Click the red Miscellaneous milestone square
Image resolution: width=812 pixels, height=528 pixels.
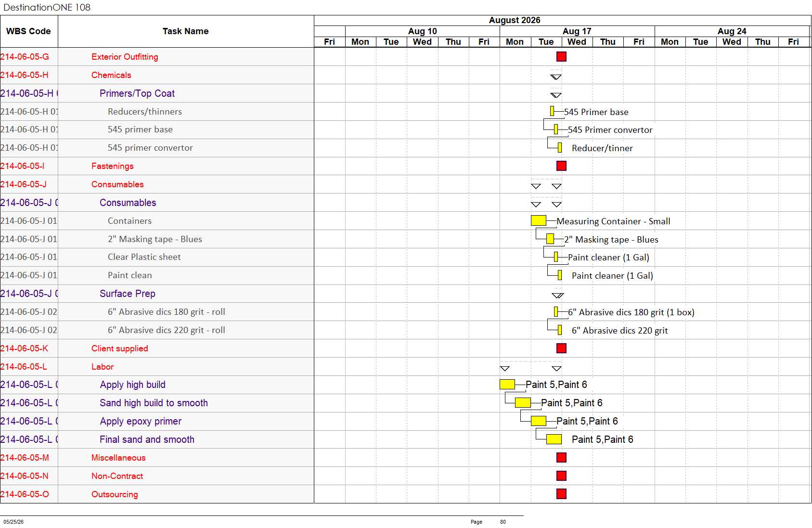click(x=561, y=458)
